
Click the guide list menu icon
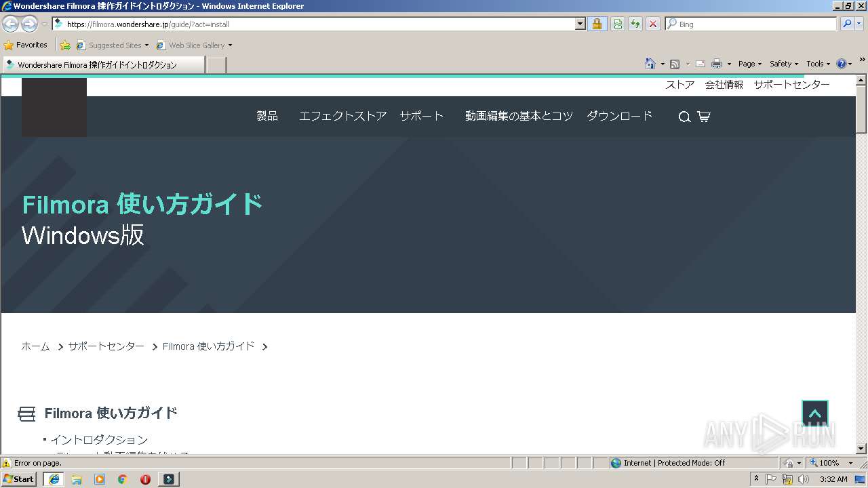click(x=26, y=413)
